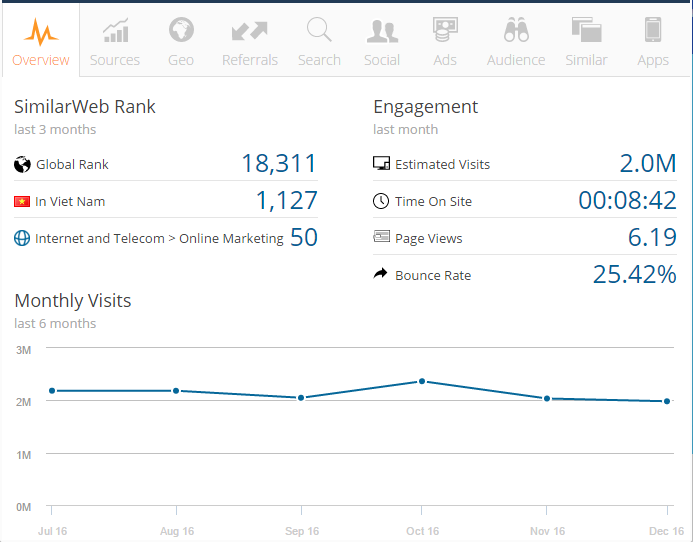
Task: Switch to the Similar tab label
Action: click(586, 60)
